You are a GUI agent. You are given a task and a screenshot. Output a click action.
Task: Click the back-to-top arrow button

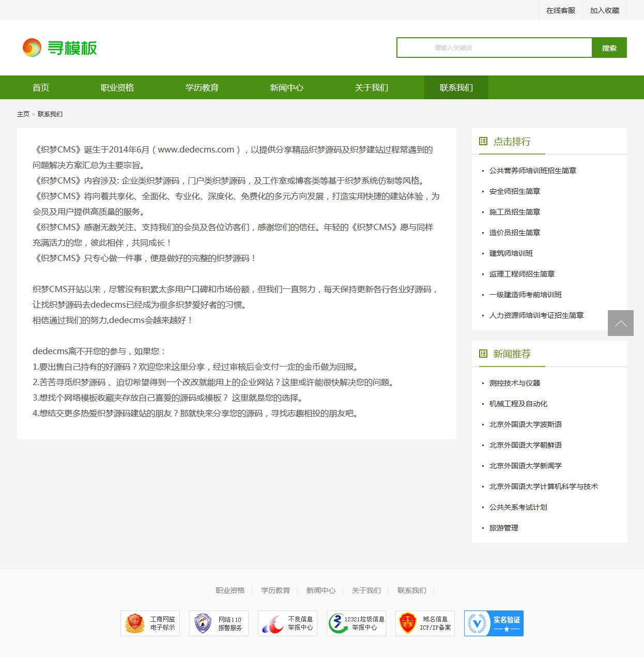click(621, 323)
